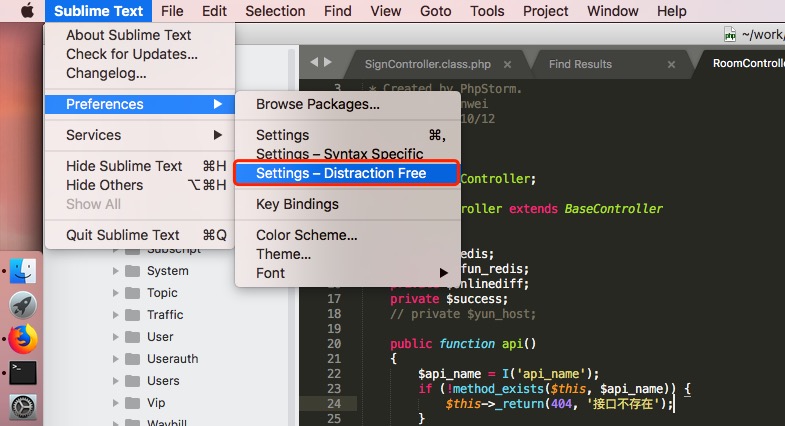Choose Theme… entry
This screenshot has width=785, height=426.
tap(348, 254)
